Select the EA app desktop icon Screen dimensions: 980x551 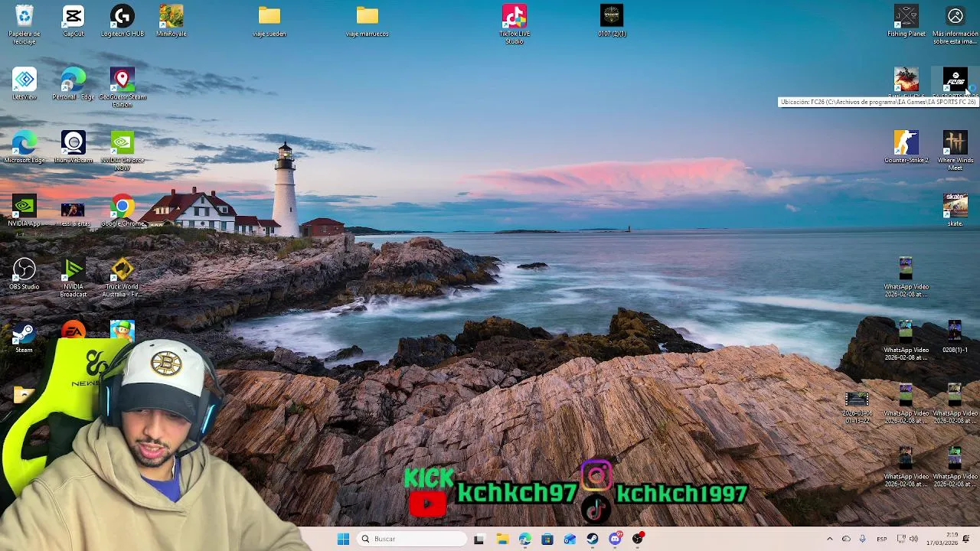click(x=73, y=331)
